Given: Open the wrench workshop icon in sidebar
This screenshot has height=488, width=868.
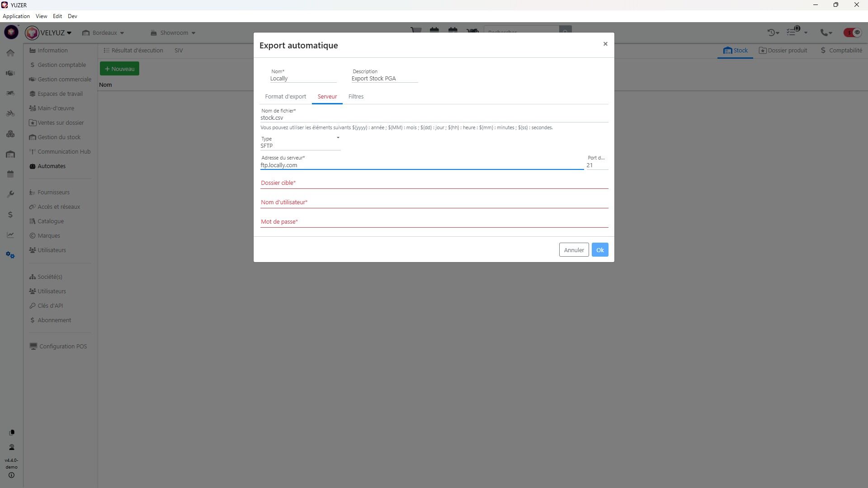Looking at the screenshot, I should [x=10, y=194].
